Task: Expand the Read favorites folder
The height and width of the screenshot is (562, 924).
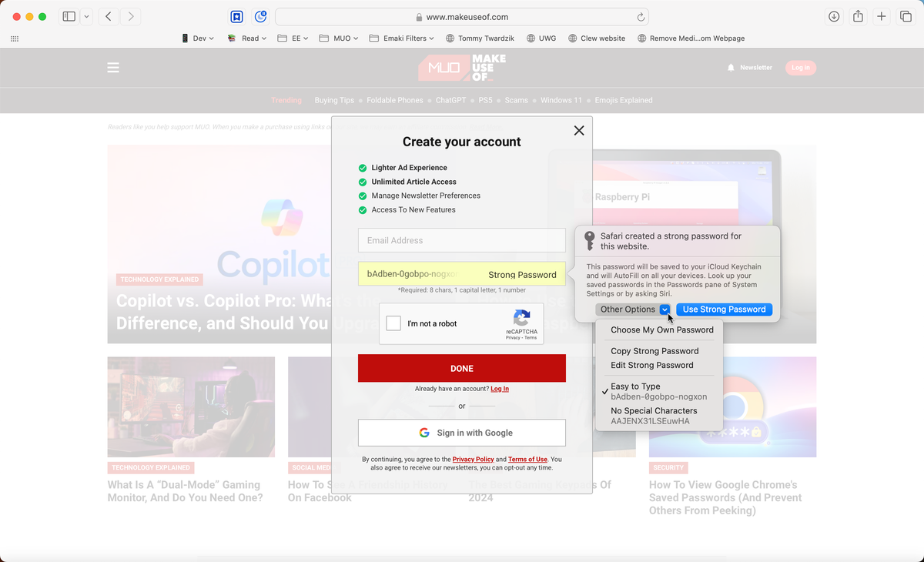Action: pos(246,38)
